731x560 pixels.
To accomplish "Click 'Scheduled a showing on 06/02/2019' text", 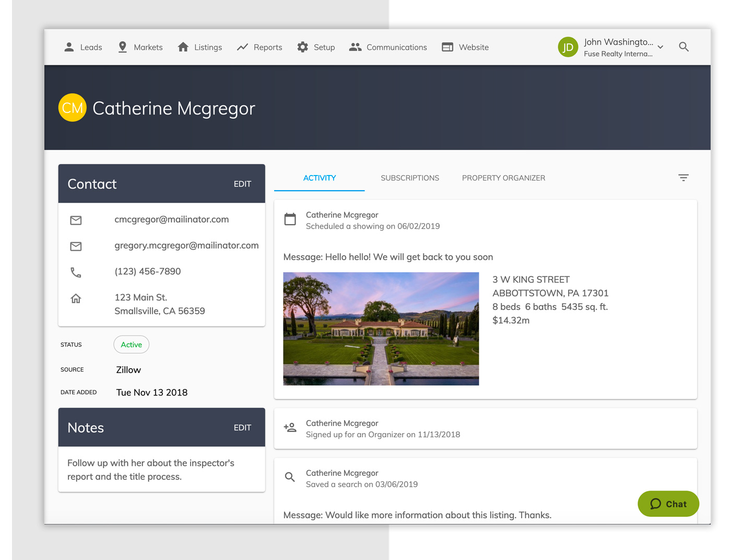I will [x=373, y=226].
